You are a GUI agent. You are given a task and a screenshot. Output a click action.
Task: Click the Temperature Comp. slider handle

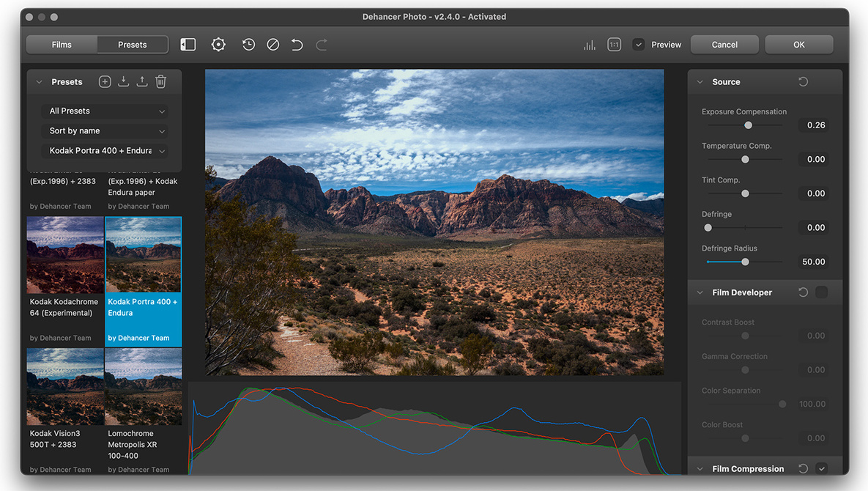[x=745, y=160]
